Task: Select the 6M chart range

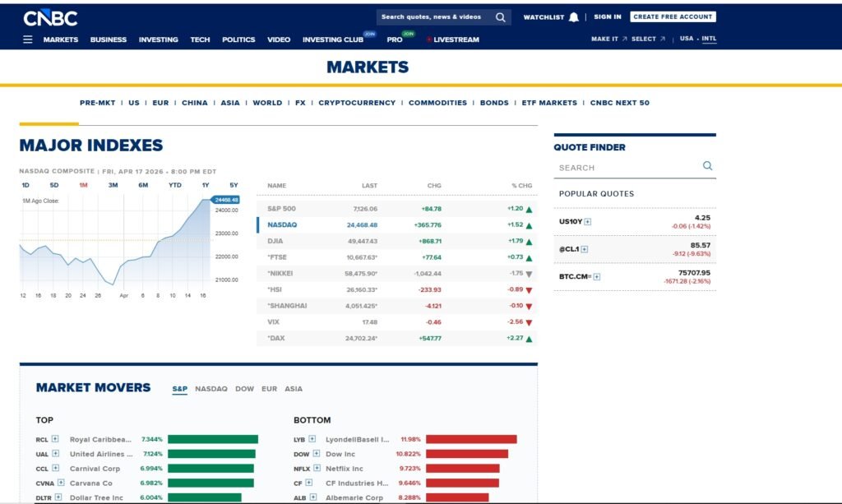Action: coord(143,185)
